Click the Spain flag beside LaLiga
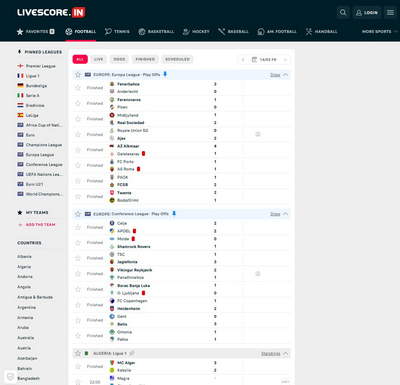Image resolution: width=400 pixels, height=385 pixels. click(20, 115)
